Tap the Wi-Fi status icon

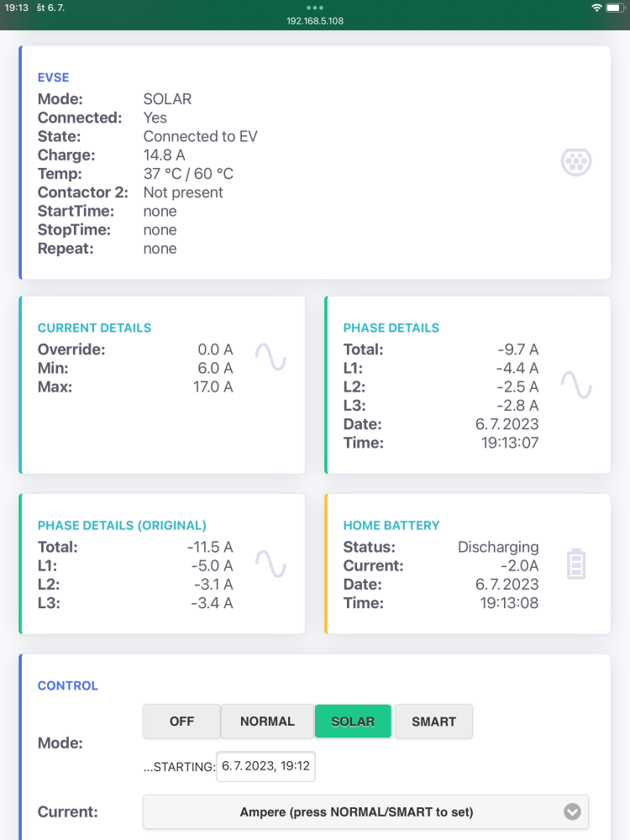click(x=596, y=7)
